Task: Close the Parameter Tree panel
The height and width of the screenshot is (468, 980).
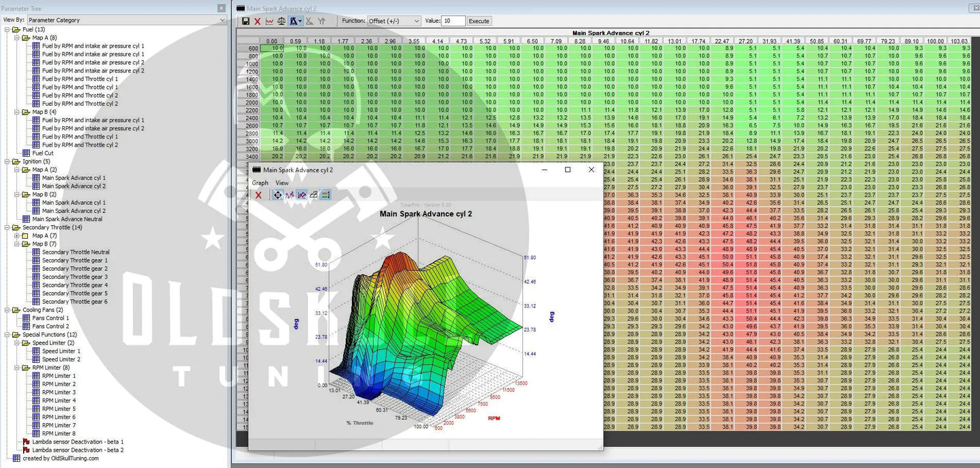Action: pos(221,8)
